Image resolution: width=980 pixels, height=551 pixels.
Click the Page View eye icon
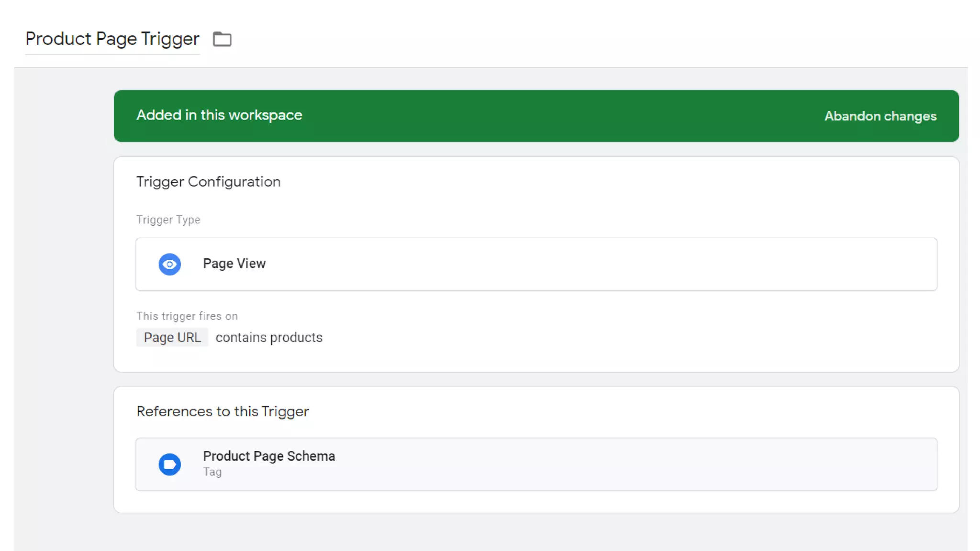pyautogui.click(x=169, y=264)
